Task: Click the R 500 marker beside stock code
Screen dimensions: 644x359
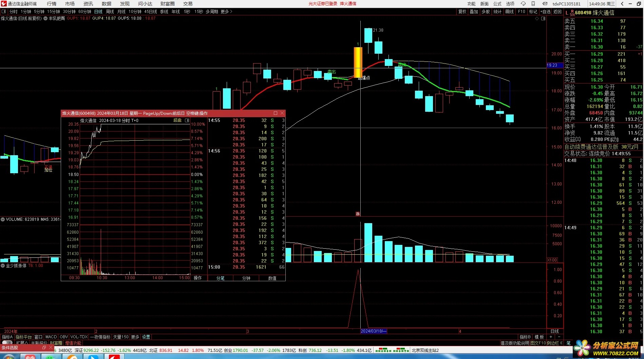Action: pyautogui.click(x=572, y=13)
